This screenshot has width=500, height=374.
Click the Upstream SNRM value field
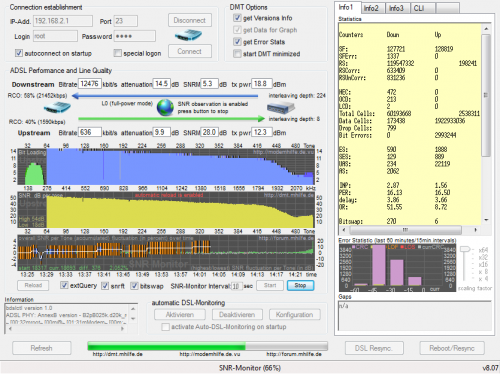(x=210, y=132)
